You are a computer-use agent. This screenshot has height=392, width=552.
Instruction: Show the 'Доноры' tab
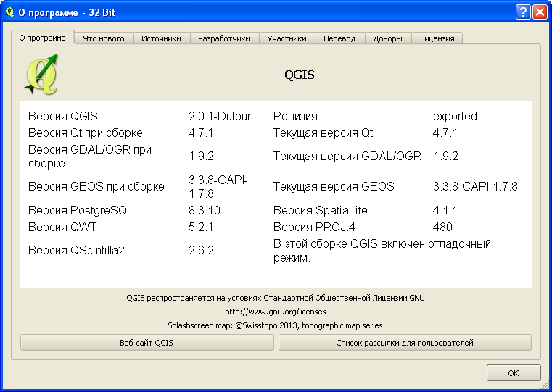click(x=388, y=38)
